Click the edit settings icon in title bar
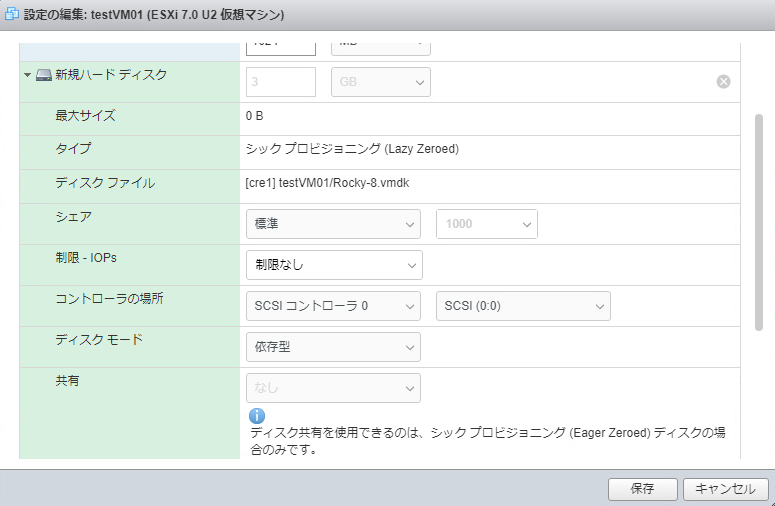The image size is (775, 506). click(x=12, y=15)
